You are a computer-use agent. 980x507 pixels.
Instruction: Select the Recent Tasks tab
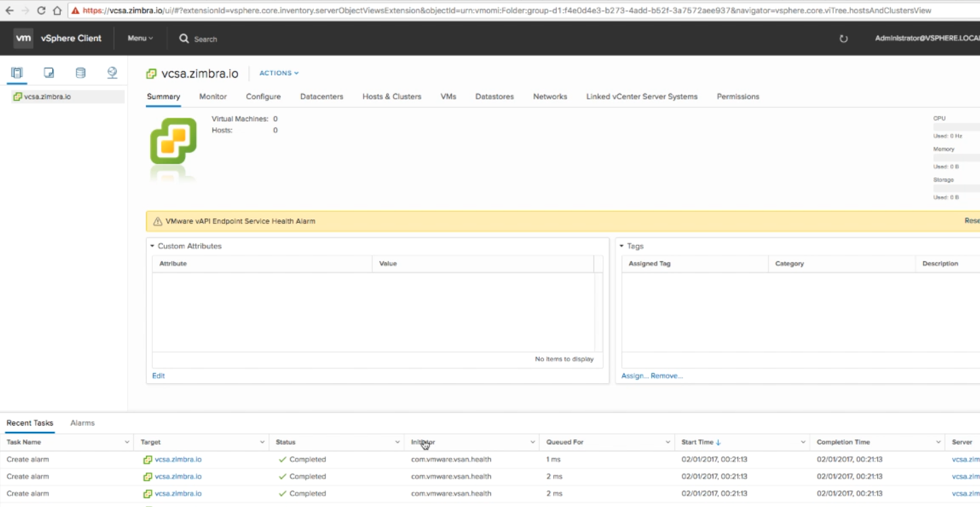pos(30,423)
